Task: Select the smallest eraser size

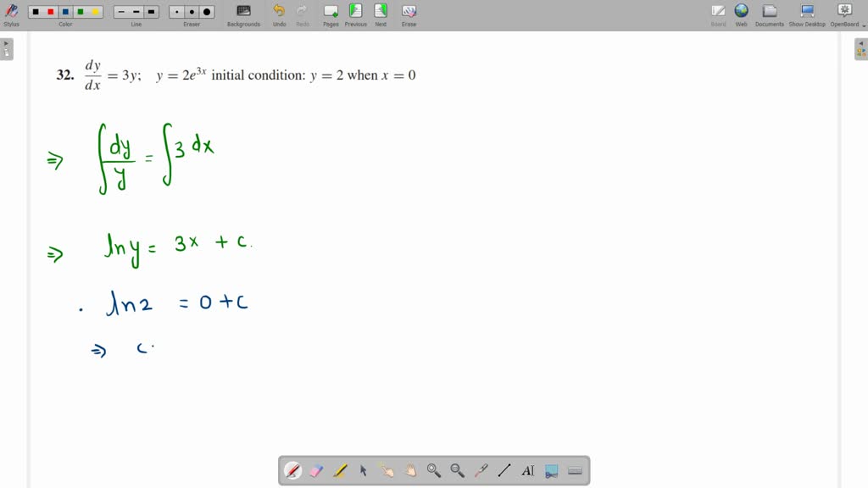Action: point(175,12)
